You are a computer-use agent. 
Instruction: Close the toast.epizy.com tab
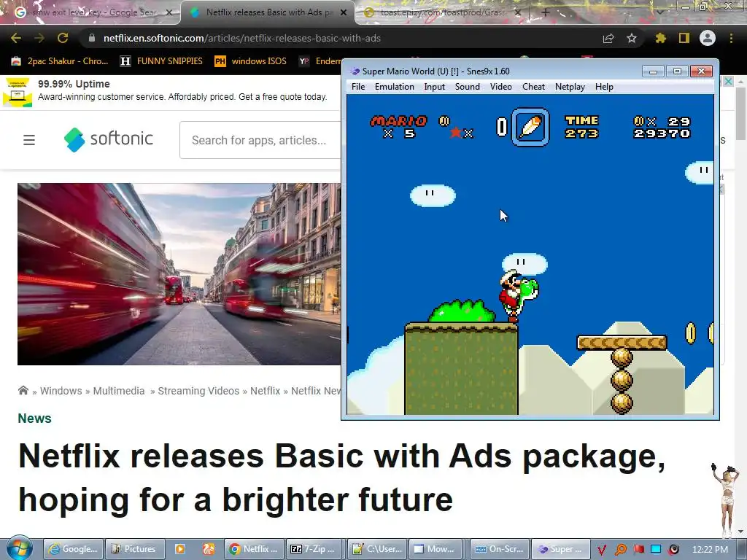(x=518, y=12)
